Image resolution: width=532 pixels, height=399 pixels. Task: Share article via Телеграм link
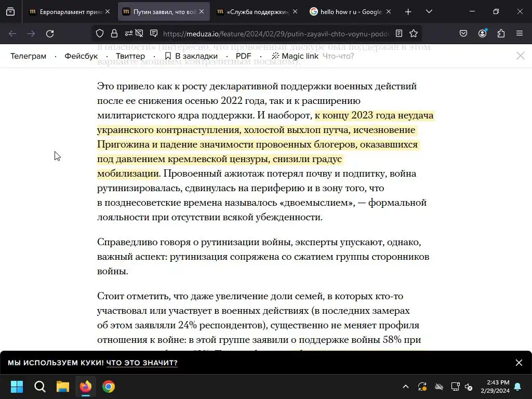(28, 56)
